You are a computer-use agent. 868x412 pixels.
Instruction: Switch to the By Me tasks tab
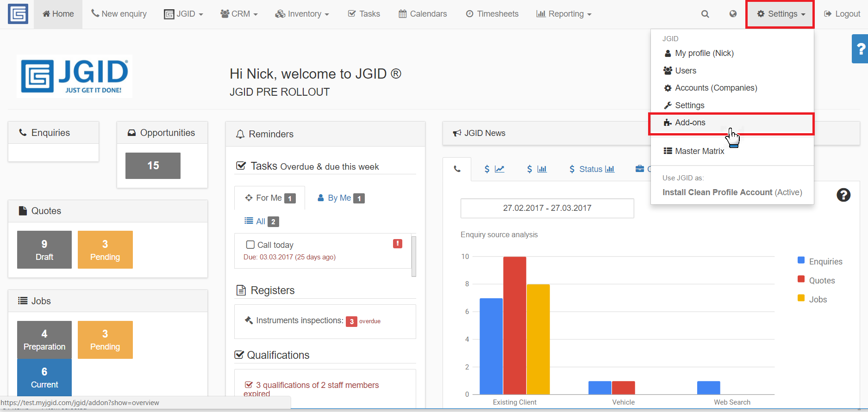(341, 198)
